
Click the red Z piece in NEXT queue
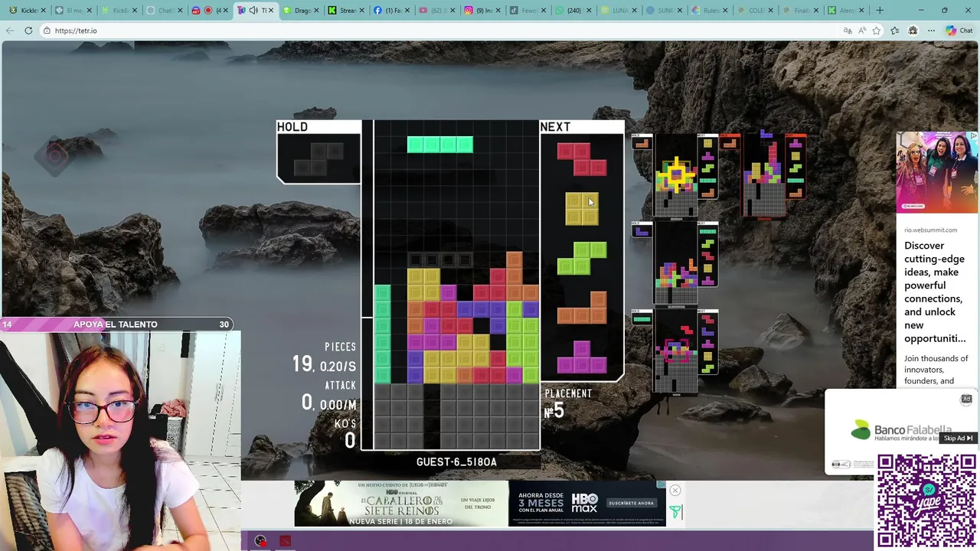click(x=581, y=160)
